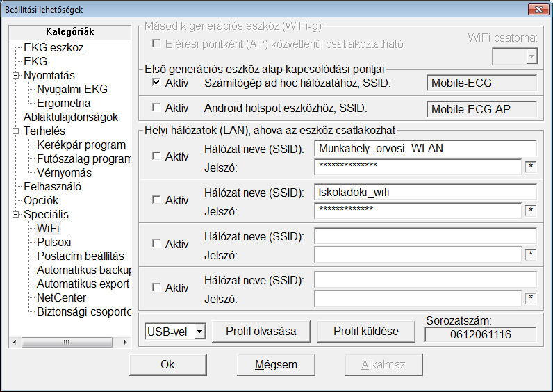Enable Aktív for Android hotspot device
This screenshot has width=553, height=392.
[x=156, y=107]
